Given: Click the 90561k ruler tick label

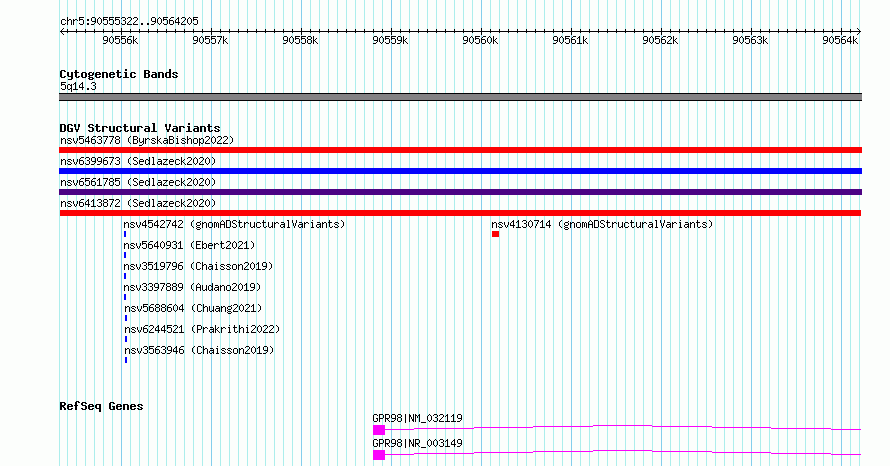Looking at the screenshot, I should click(570, 40).
